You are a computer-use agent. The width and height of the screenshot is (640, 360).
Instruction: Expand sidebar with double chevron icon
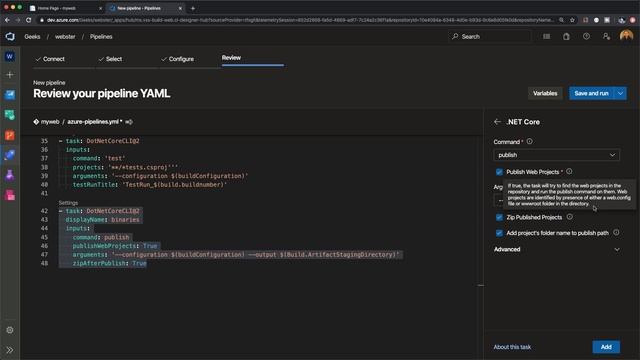click(x=10, y=350)
